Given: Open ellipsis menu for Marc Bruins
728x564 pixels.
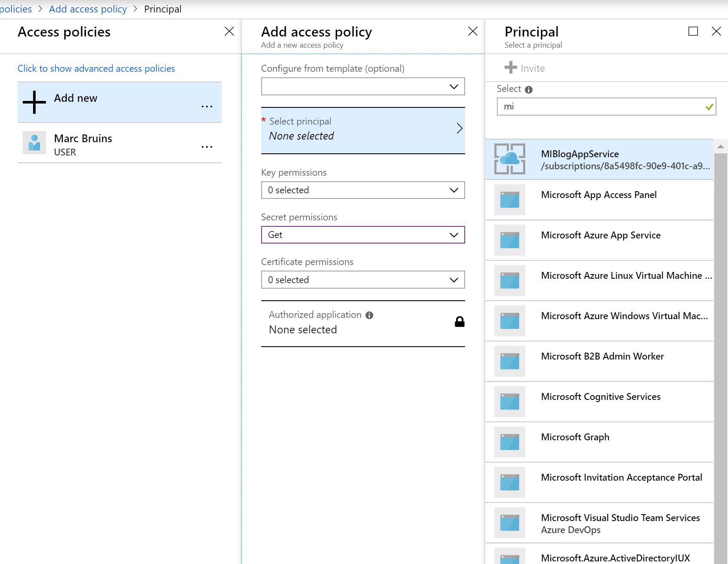Looking at the screenshot, I should pos(207,147).
